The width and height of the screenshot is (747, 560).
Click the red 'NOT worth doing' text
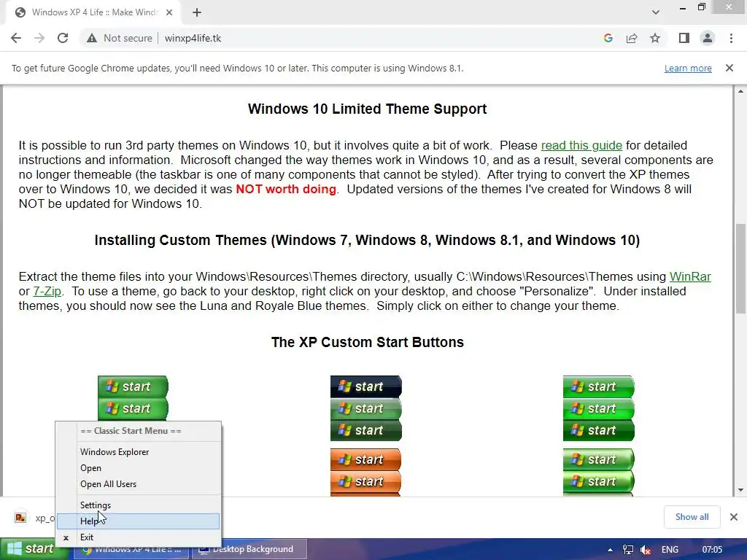[x=286, y=189]
